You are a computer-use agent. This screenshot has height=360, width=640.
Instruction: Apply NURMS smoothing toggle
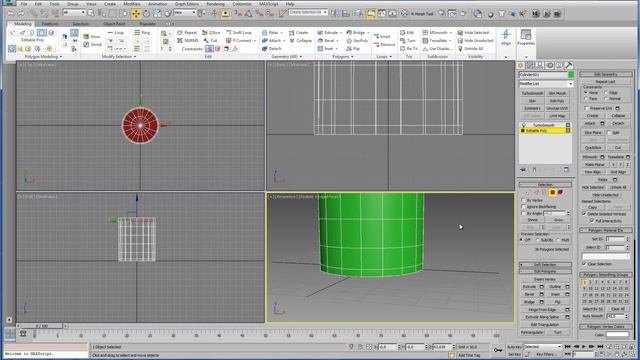click(188, 40)
